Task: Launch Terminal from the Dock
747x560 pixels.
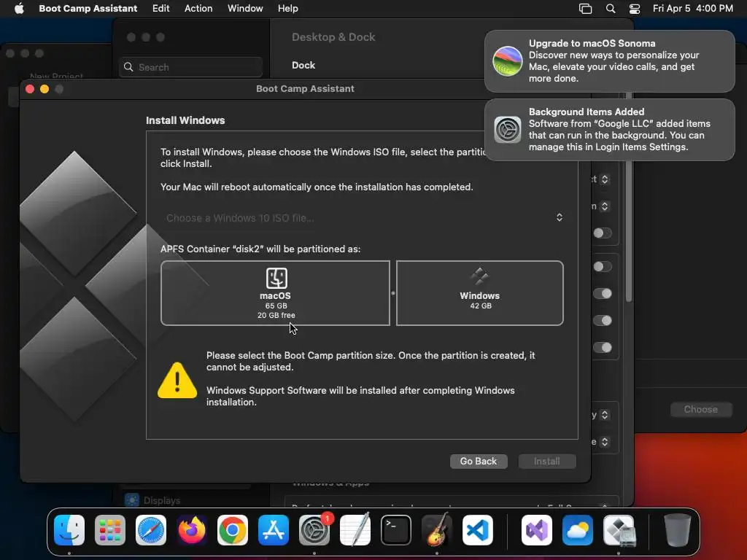Action: (396, 530)
